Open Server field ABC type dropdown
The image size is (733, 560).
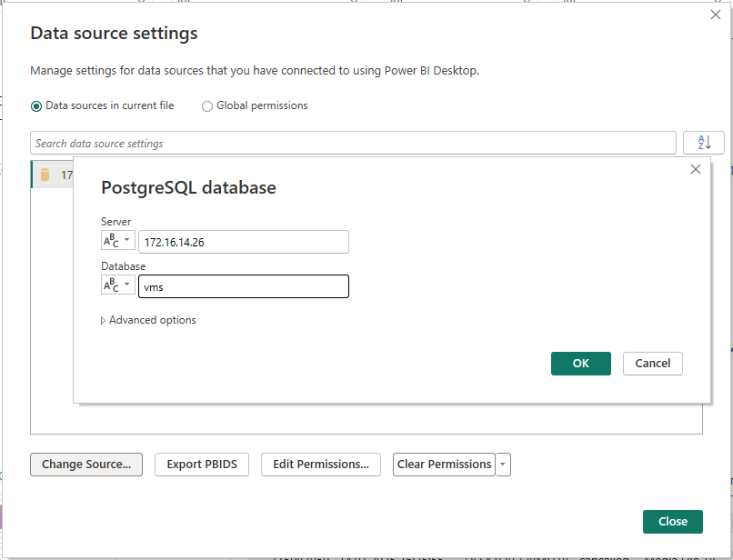click(x=118, y=241)
